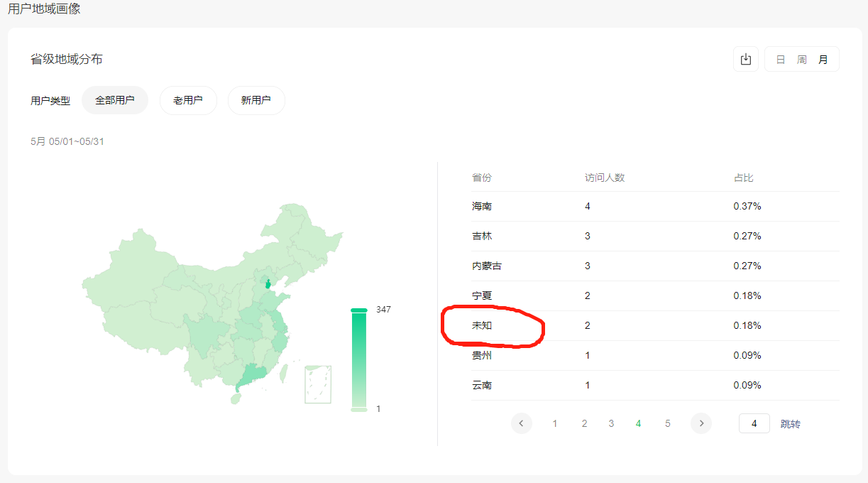Click legend max value 347
The height and width of the screenshot is (483, 868).
383,310
